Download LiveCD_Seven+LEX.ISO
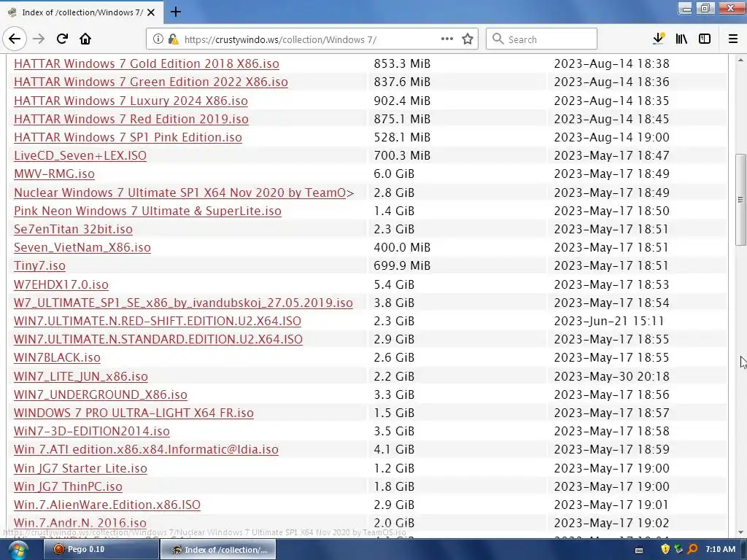The width and height of the screenshot is (747, 560). tap(80, 156)
